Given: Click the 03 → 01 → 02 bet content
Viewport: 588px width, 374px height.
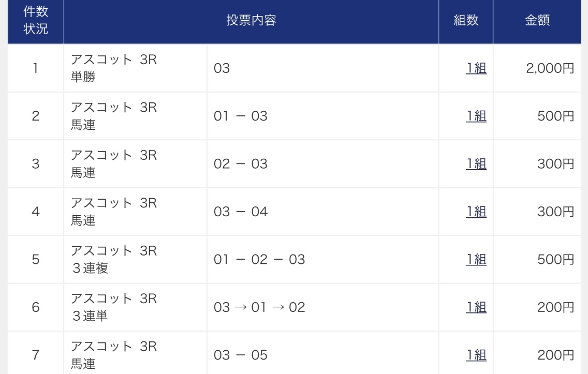Looking at the screenshot, I should tap(259, 307).
